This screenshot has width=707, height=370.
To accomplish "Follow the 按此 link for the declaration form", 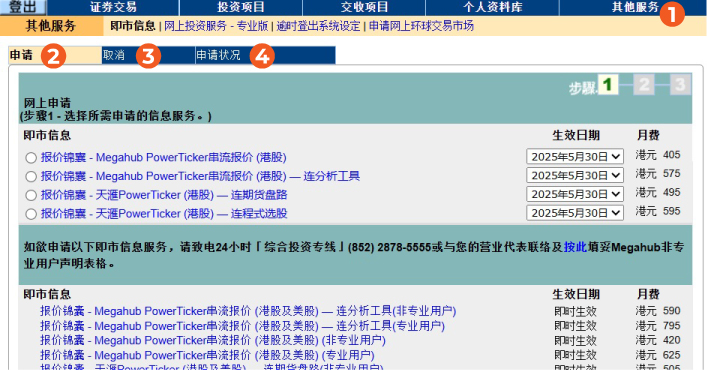I will [575, 247].
